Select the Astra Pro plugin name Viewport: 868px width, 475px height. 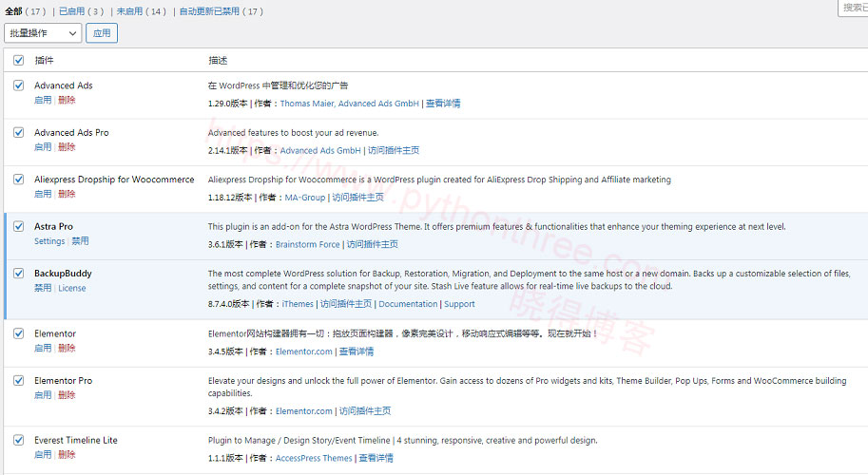point(53,226)
